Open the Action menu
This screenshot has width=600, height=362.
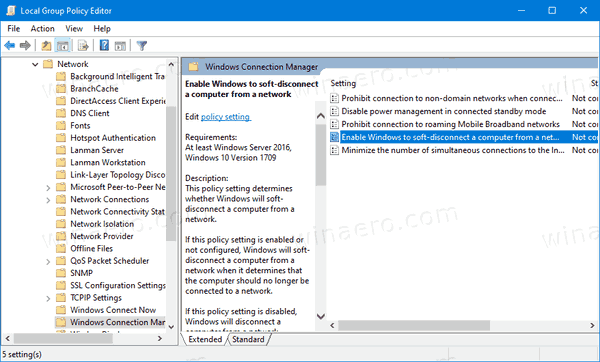(x=42, y=28)
